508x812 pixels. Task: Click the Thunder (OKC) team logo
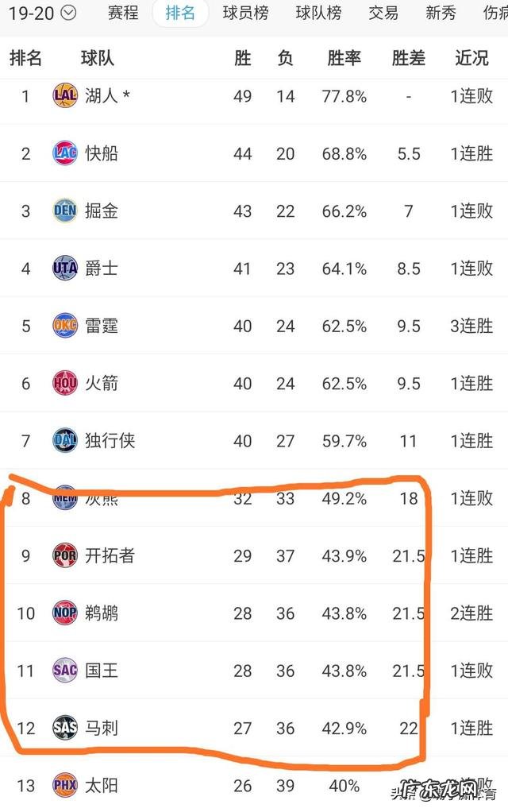point(64,326)
